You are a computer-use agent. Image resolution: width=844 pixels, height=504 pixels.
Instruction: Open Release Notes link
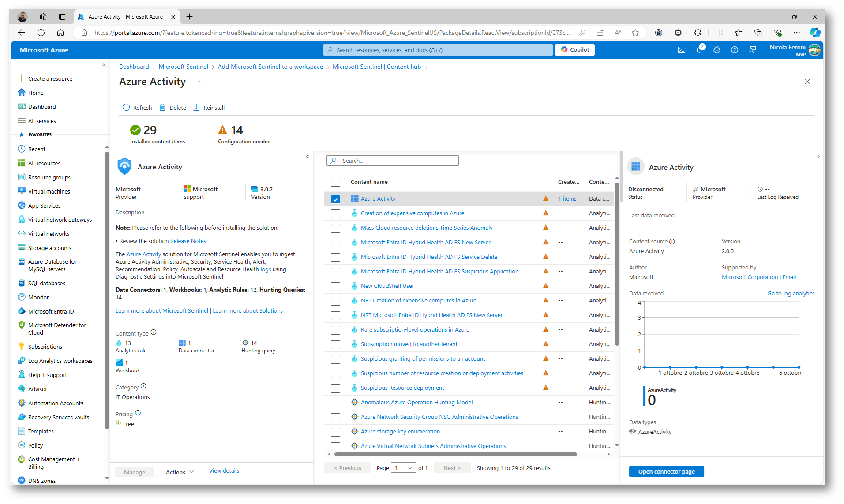(x=188, y=241)
